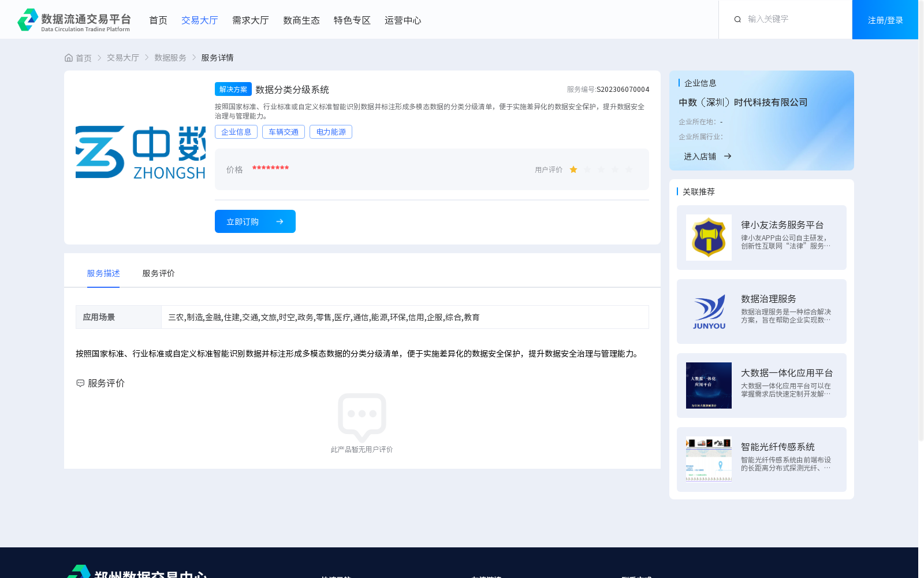Click the search magnifier icon
The width and height of the screenshot is (924, 578).
coord(737,20)
